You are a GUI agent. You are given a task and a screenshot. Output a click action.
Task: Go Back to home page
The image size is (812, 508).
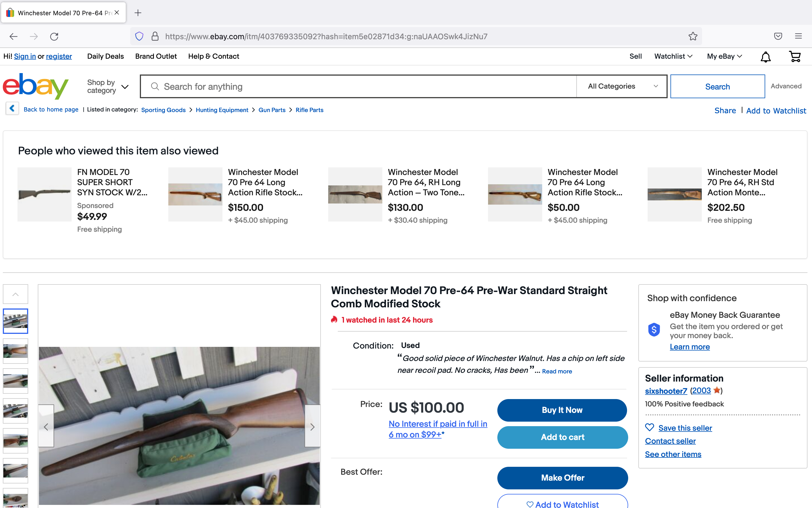coord(51,110)
